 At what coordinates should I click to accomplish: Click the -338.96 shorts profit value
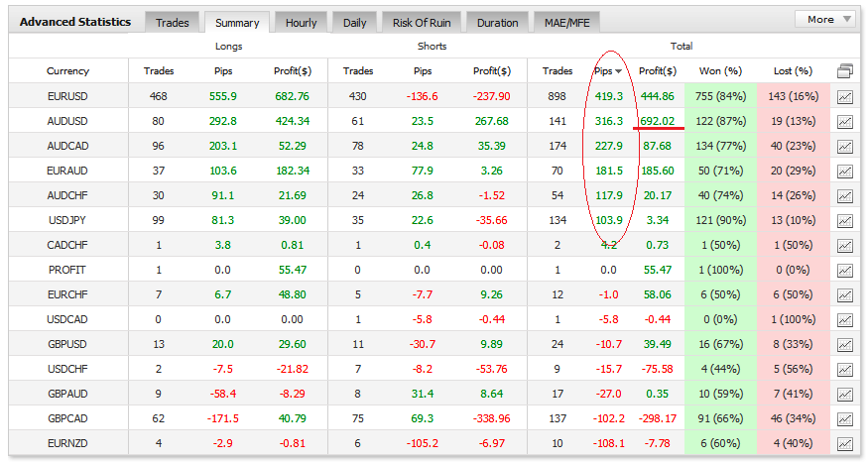(492, 418)
